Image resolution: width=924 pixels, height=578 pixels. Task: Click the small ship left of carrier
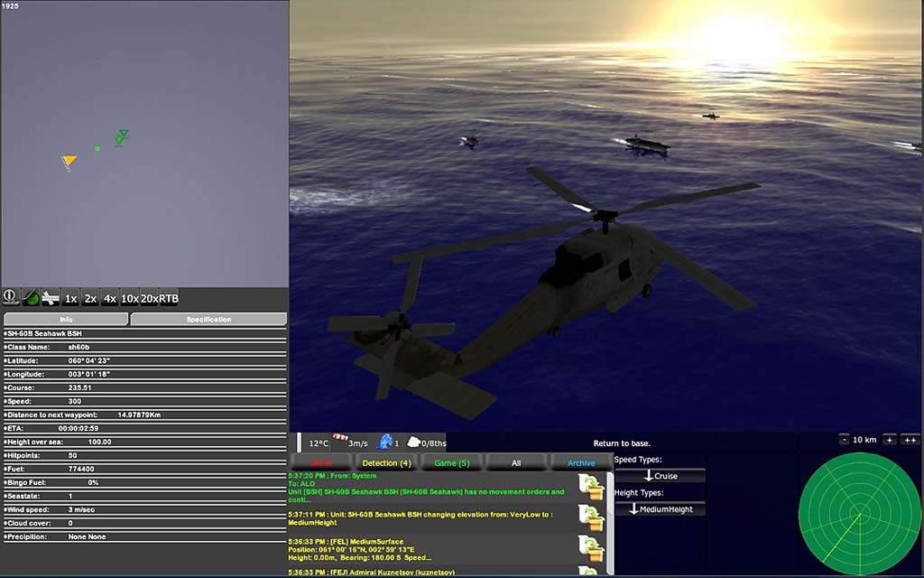469,140
